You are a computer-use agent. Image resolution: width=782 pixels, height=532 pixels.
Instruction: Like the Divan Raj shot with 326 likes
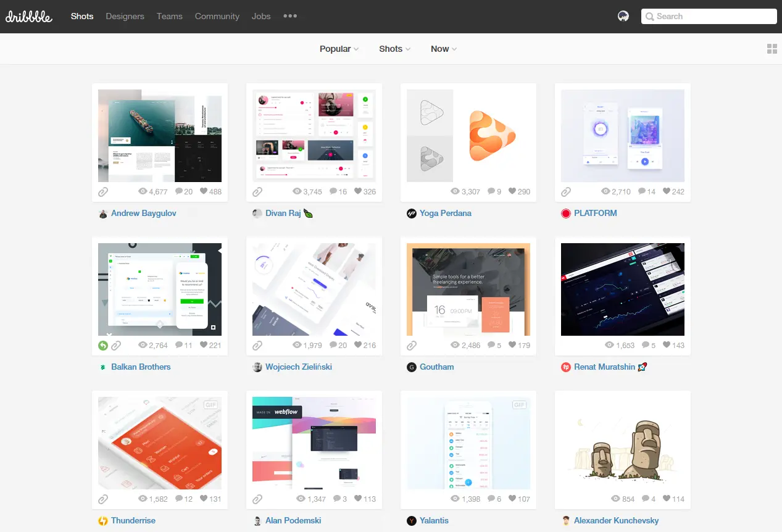pyautogui.click(x=358, y=191)
